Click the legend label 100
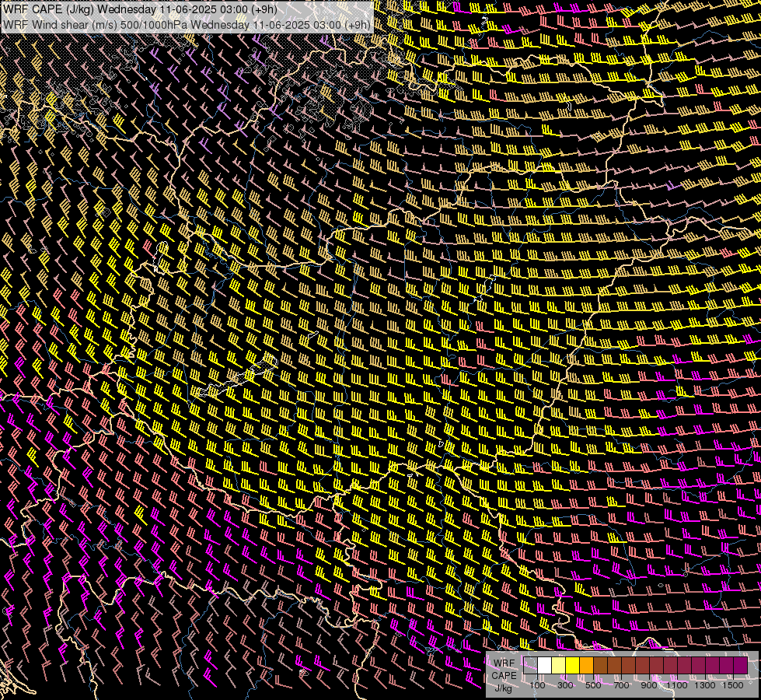761x700 pixels. point(537,685)
